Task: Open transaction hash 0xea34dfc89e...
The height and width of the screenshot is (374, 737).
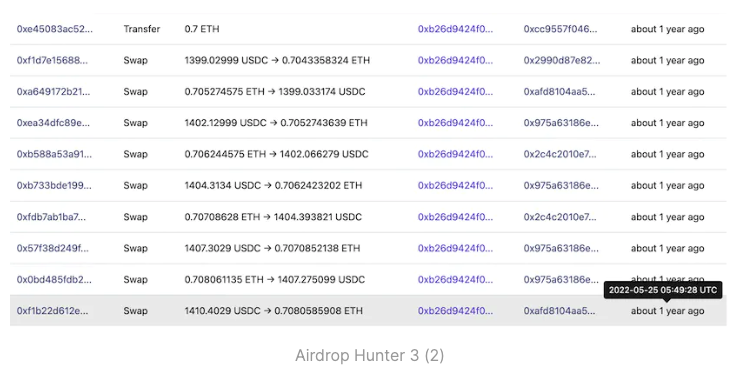Action: tap(53, 123)
